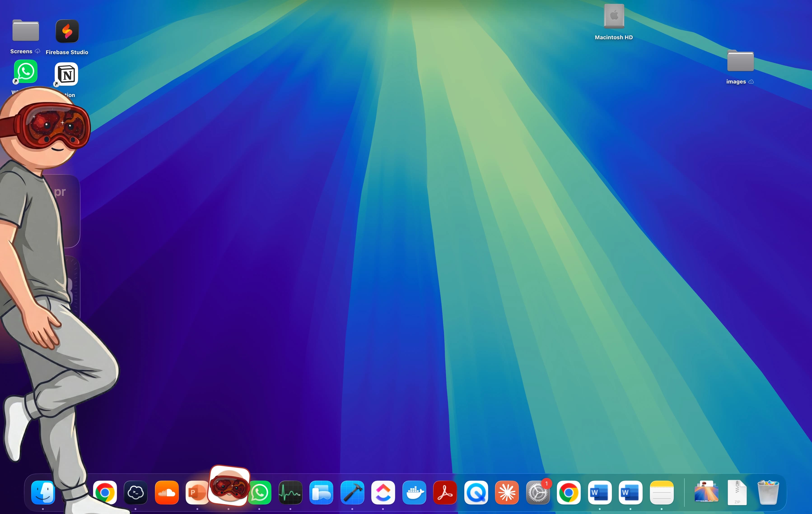Launch Xcode hammer icon in dock
This screenshot has height=514, width=812.
tap(352, 492)
